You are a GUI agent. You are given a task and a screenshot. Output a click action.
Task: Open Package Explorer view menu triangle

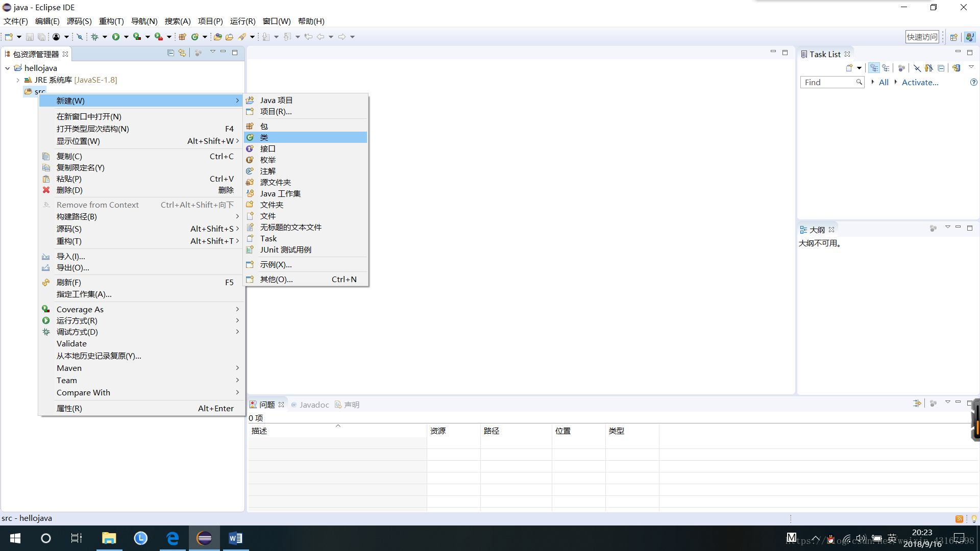coord(212,52)
